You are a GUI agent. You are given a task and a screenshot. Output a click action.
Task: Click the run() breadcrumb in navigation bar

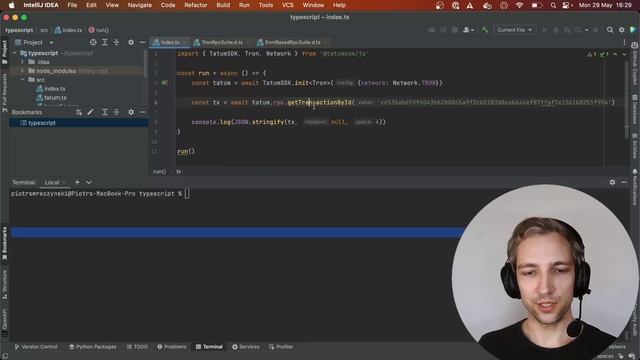coord(99,30)
